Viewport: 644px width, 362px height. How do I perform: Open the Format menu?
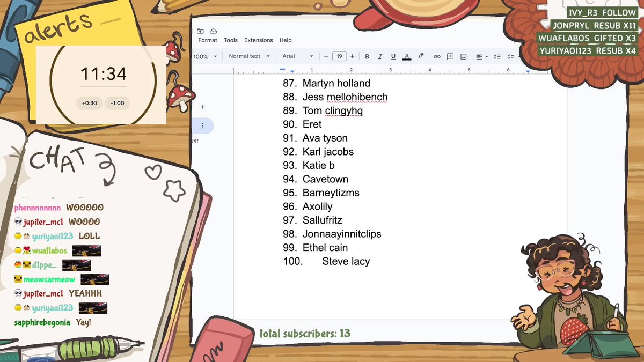coord(208,40)
